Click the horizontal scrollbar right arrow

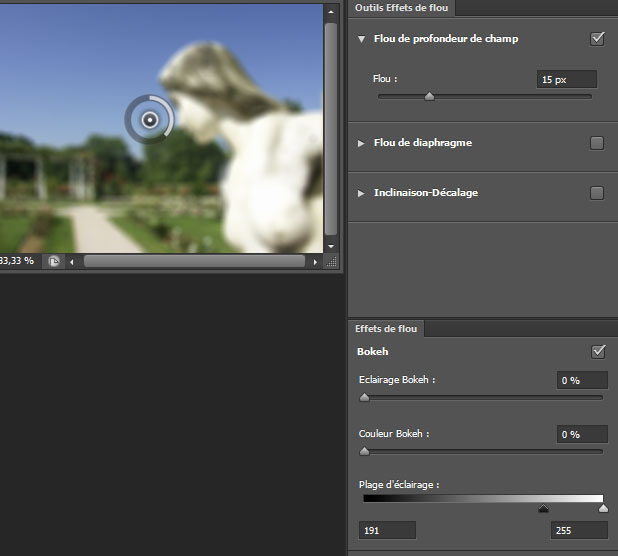tap(315, 261)
